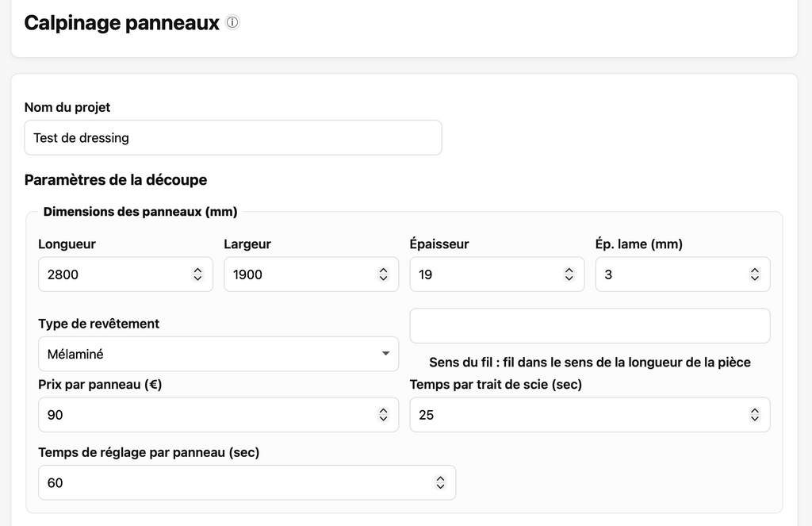Click the Longueur field spinner arrows
Viewport: 812px width, 526px height.
pyautogui.click(x=197, y=275)
